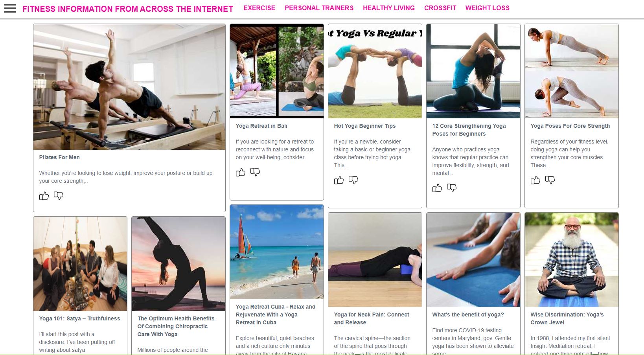Select Healthy Living in navigation
This screenshot has width=644, height=355.
click(388, 8)
